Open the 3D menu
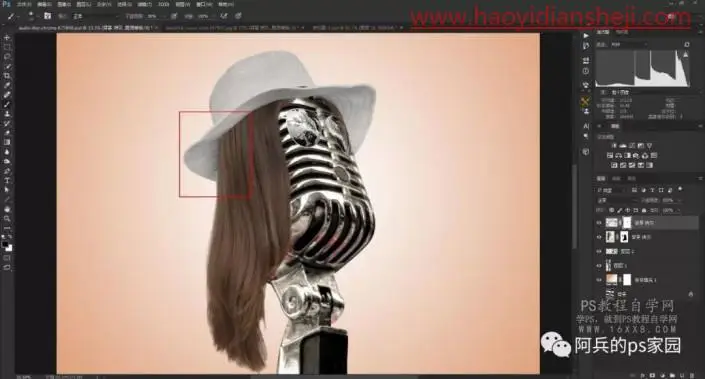 [x=164, y=4]
